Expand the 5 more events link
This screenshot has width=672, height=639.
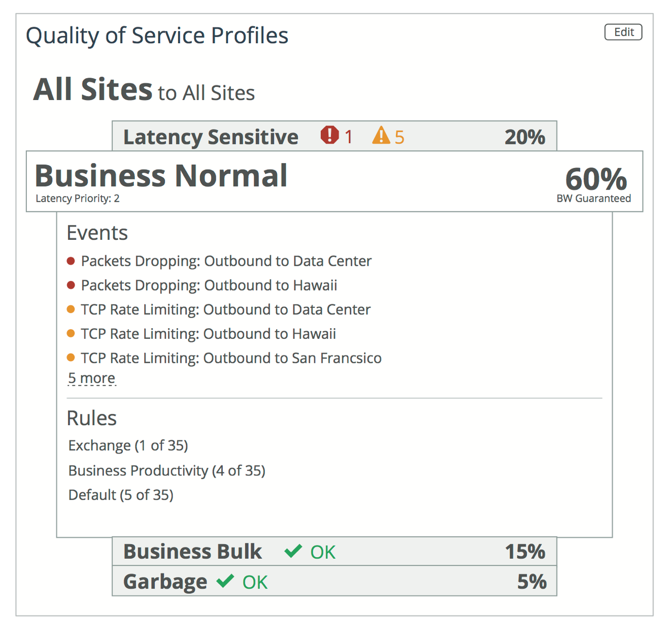(92, 378)
